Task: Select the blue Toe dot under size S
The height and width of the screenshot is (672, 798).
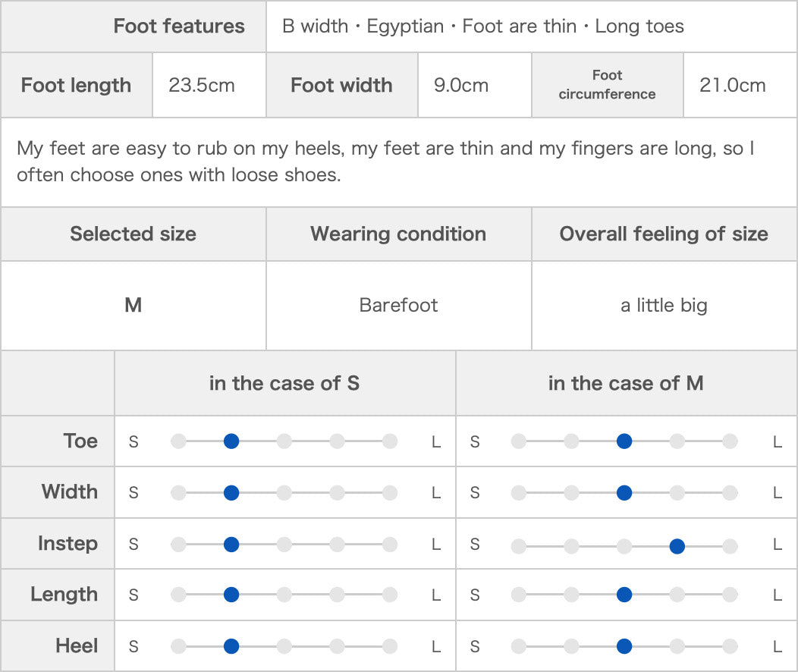Action: coord(231,441)
